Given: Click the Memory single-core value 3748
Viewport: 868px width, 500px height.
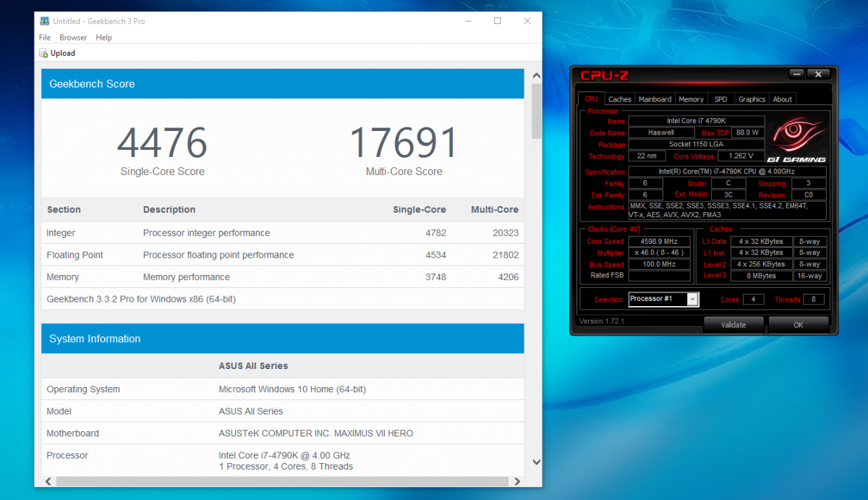Looking at the screenshot, I should (435, 277).
